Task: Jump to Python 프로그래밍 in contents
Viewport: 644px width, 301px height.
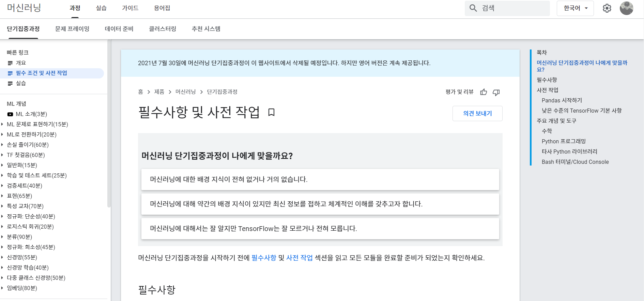Action: tap(564, 141)
